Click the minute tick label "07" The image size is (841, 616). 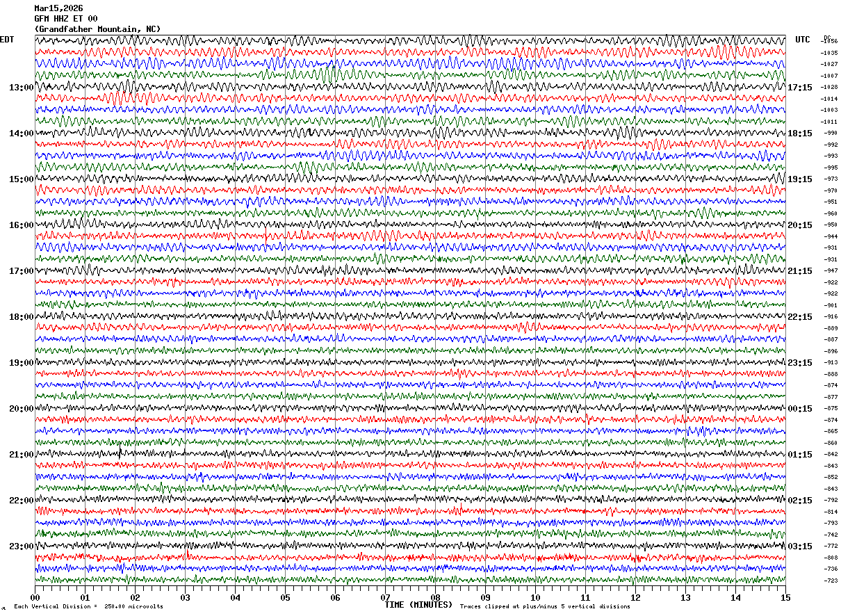pyautogui.click(x=385, y=597)
